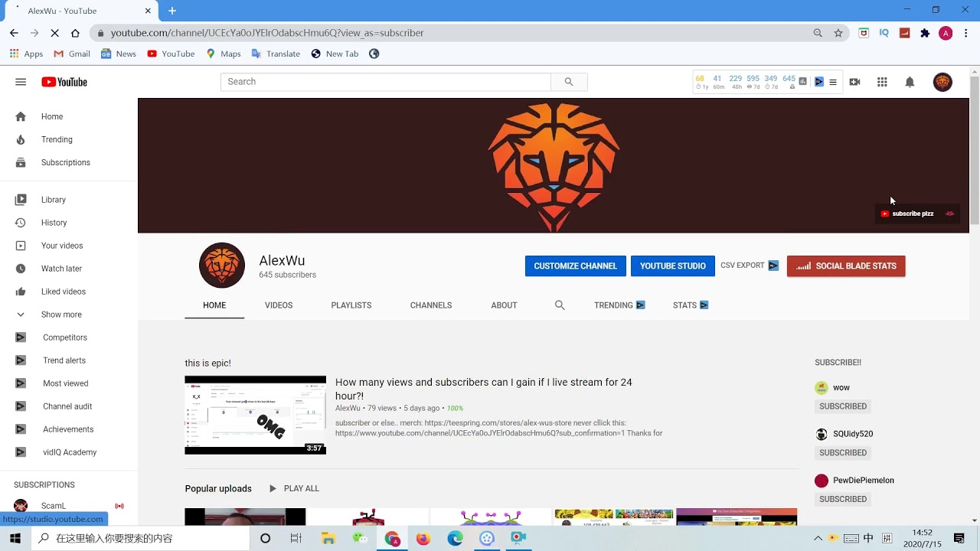Click the Chrome profile avatar A

coord(946,33)
